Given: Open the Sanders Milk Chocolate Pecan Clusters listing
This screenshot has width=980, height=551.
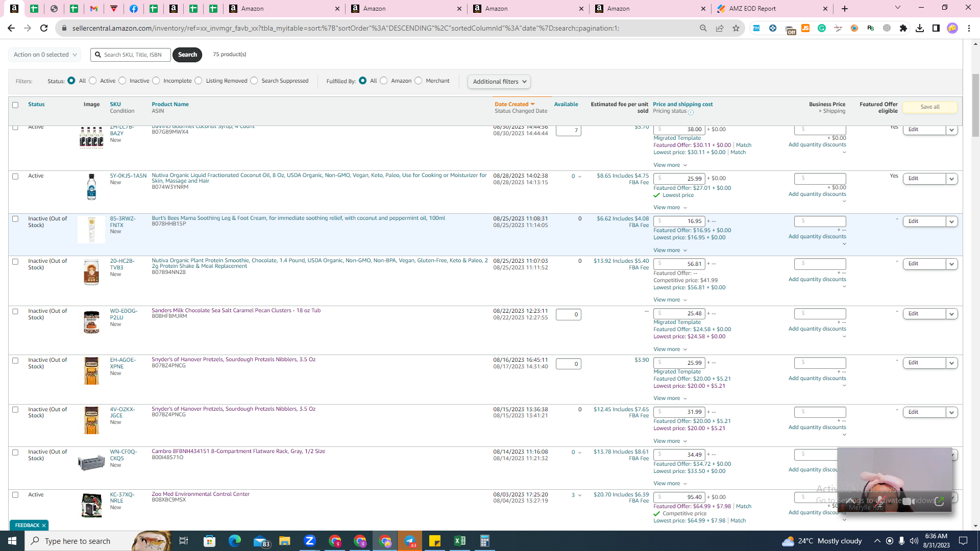Looking at the screenshot, I should coord(236,311).
